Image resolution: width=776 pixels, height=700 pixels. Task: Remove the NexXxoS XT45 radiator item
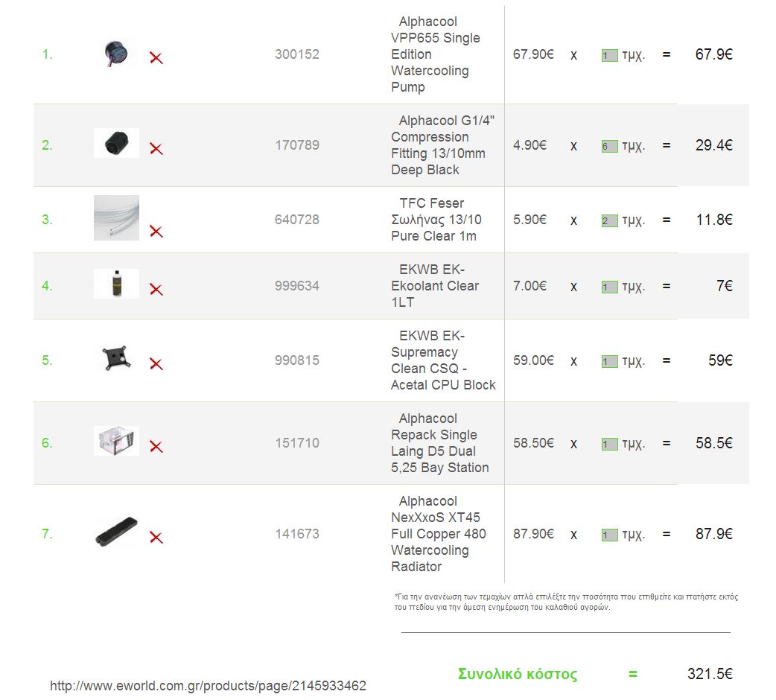point(156,537)
